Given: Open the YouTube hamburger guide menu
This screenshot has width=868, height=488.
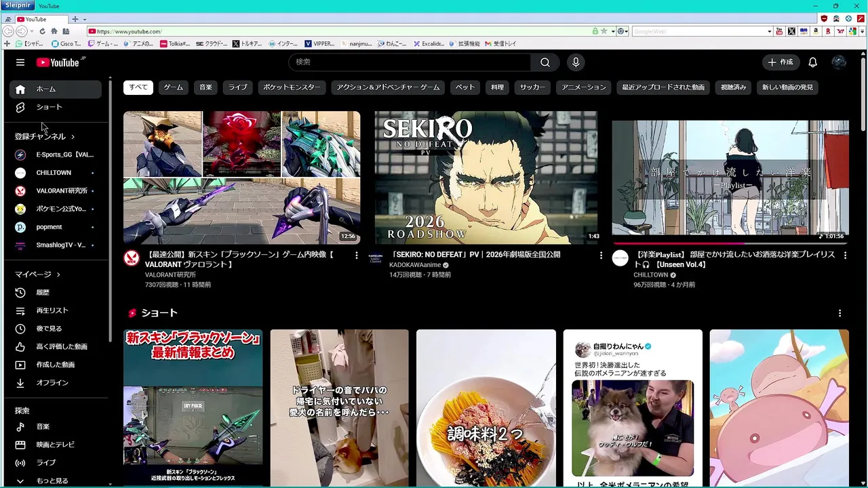Looking at the screenshot, I should click(20, 62).
